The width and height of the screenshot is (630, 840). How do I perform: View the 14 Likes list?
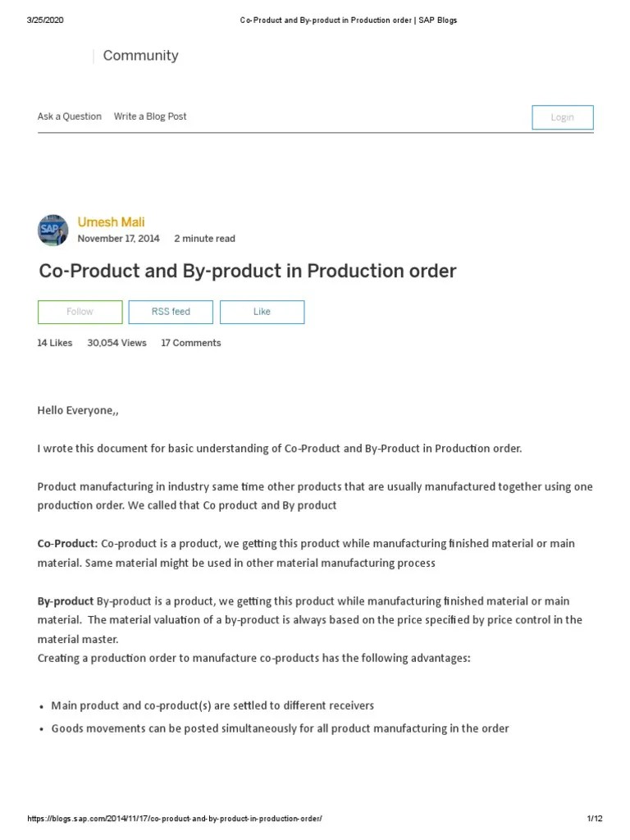(53, 342)
